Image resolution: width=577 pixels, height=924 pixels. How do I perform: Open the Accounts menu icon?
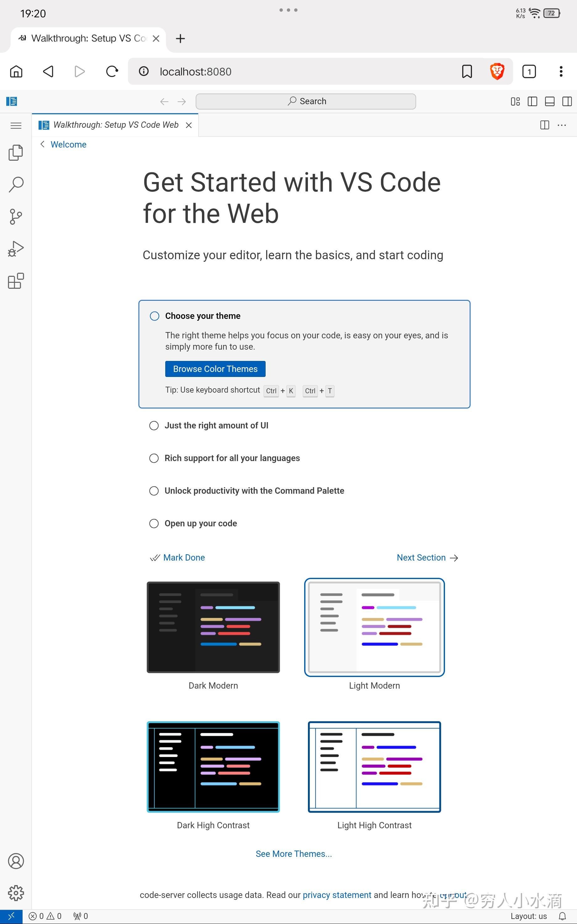tap(16, 861)
